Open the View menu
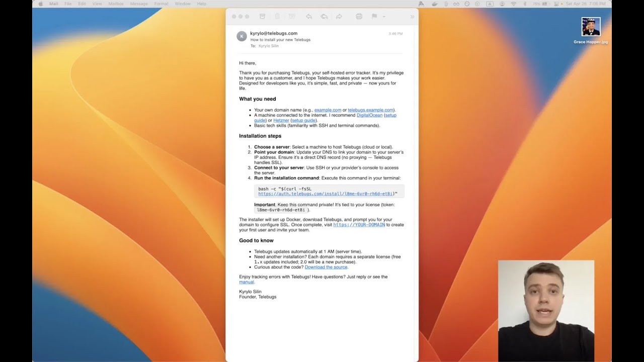Viewport: 644px width, 362px height. (97, 4)
